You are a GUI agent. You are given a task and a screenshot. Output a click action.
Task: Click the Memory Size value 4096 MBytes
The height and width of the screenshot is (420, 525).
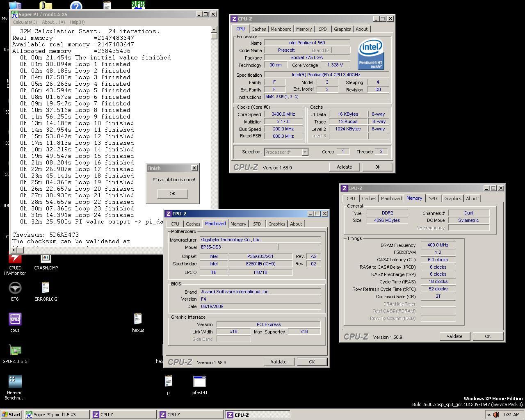tap(387, 220)
